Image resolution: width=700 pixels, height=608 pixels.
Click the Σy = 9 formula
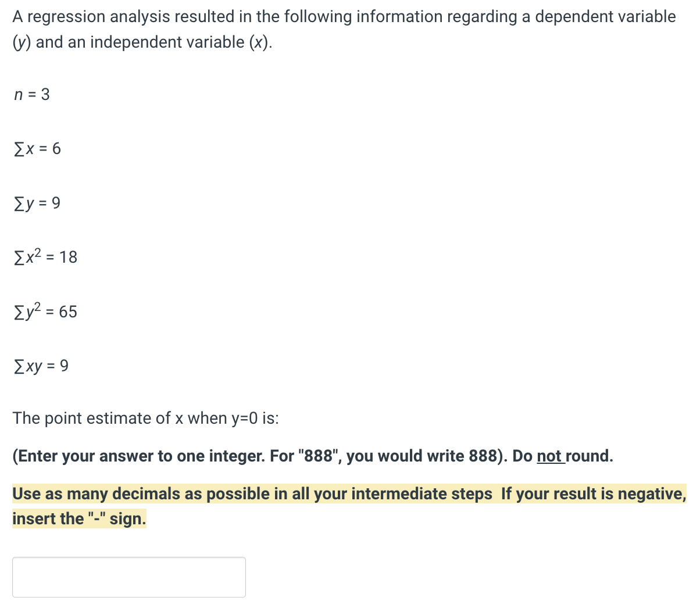tap(36, 203)
